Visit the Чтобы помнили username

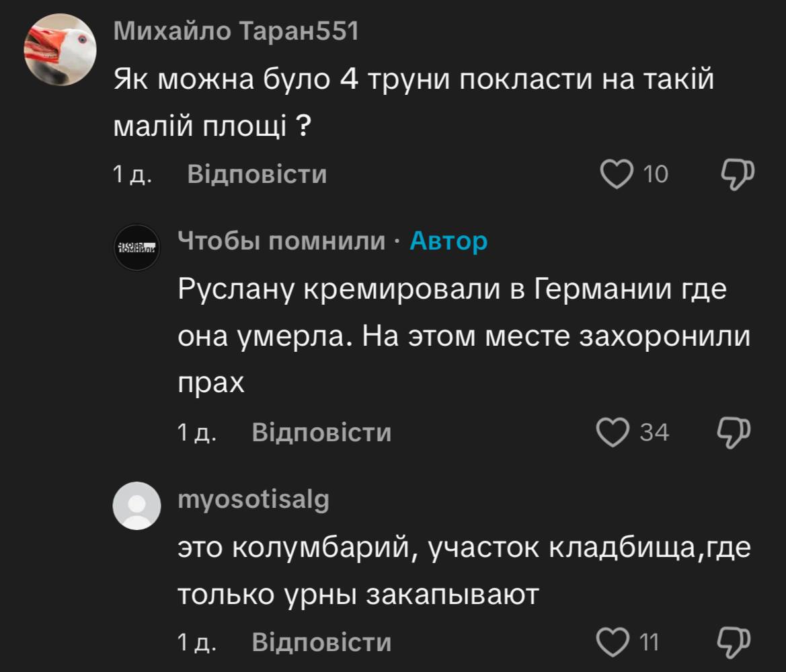pyautogui.click(x=282, y=240)
